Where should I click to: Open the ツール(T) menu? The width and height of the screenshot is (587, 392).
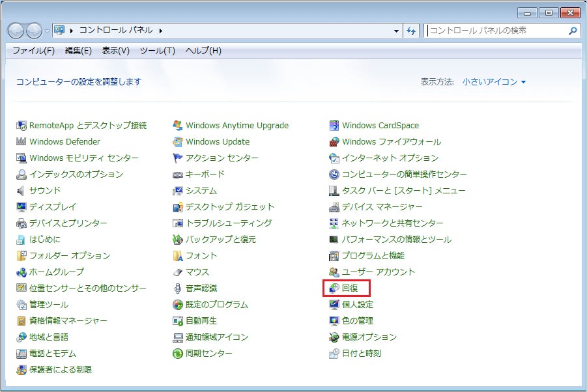pyautogui.click(x=158, y=51)
